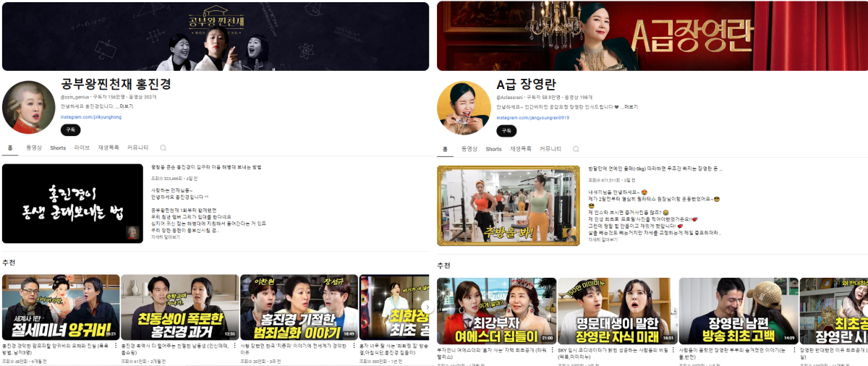868x366 pixels.
Task: Play 친동생이 폭로한 홍진경 과거 thumbnail
Action: (x=179, y=307)
